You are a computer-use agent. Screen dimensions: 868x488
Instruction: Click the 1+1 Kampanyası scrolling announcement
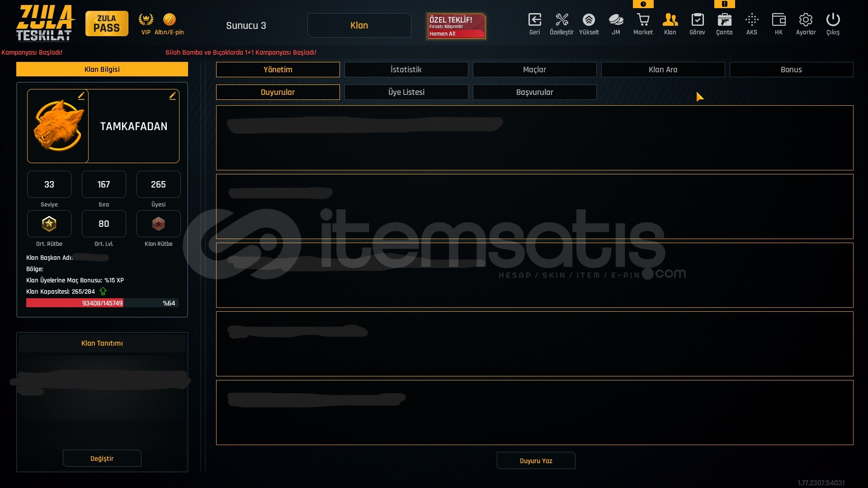(x=241, y=52)
